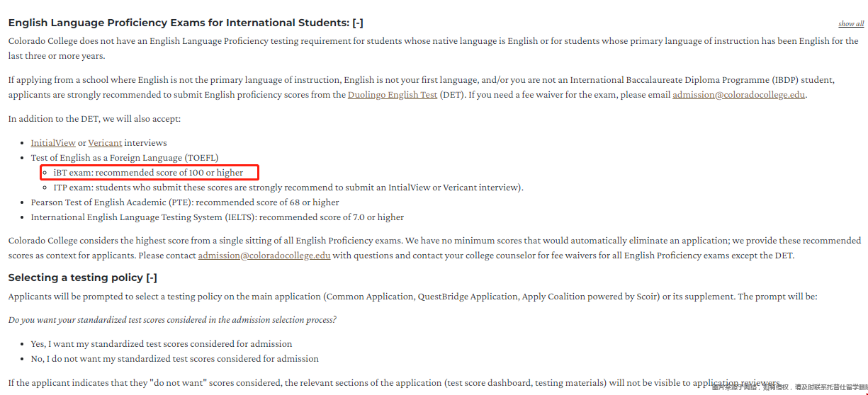Open the Vericant interviews link
Image resolution: width=868 pixels, height=395 pixels.
click(105, 143)
